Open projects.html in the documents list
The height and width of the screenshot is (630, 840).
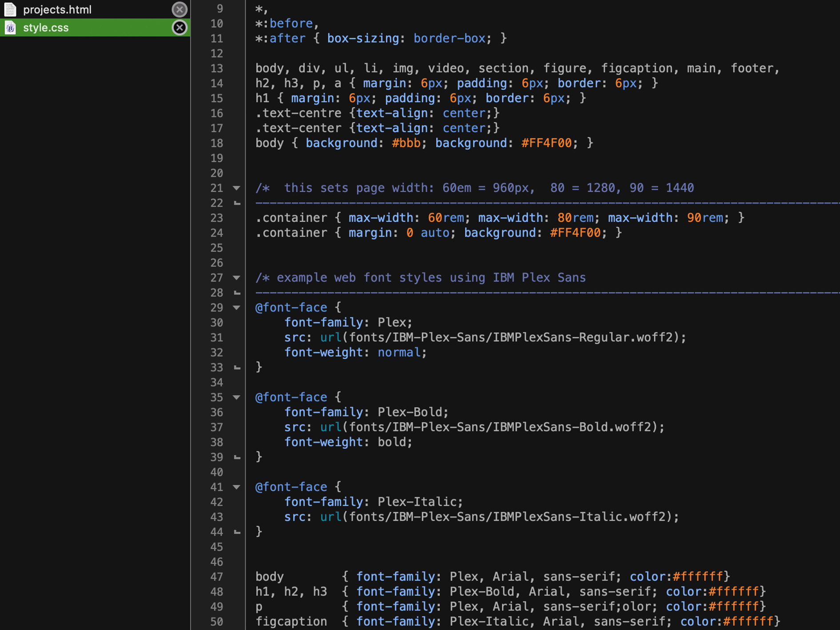[x=95, y=9]
